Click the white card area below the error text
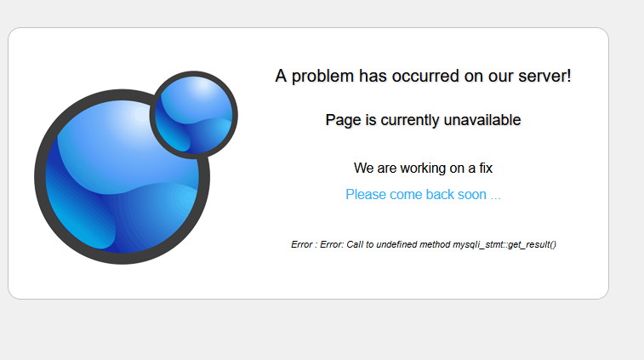This screenshot has width=644, height=360. tap(423, 276)
